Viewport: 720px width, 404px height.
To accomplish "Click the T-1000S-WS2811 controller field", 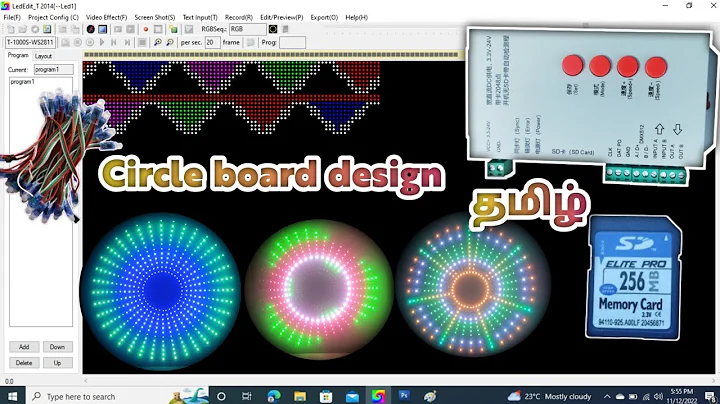I will point(30,42).
